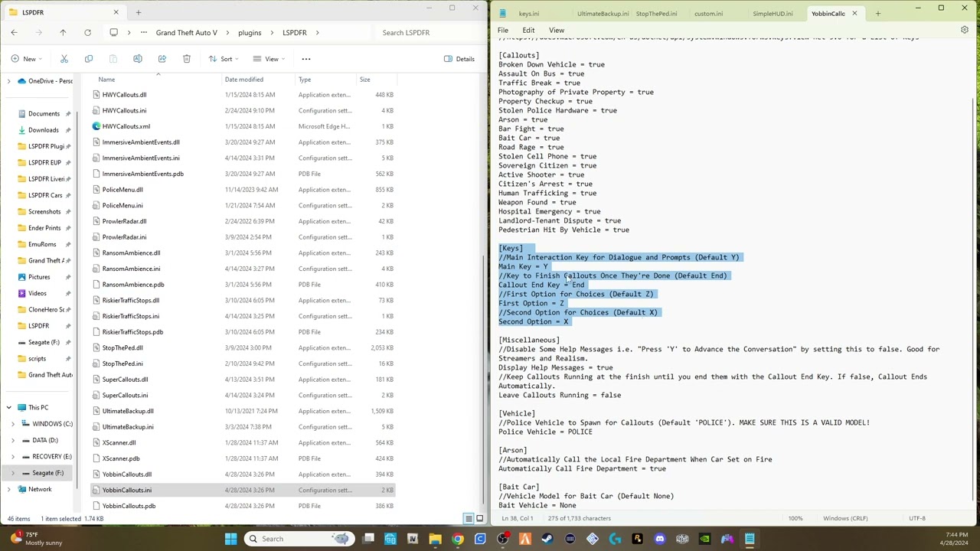Copy the selected file
Viewport: 980px width, 551px height.
(x=89, y=59)
